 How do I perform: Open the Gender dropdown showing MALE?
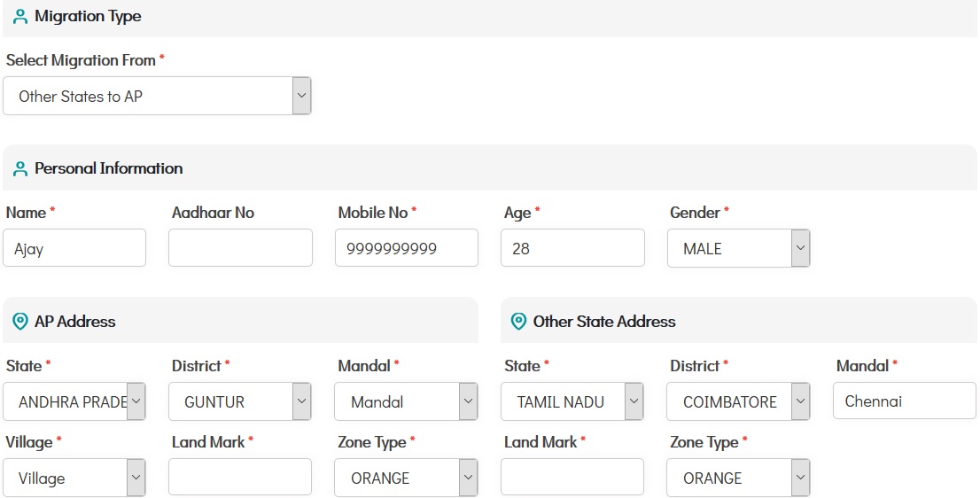point(738,249)
